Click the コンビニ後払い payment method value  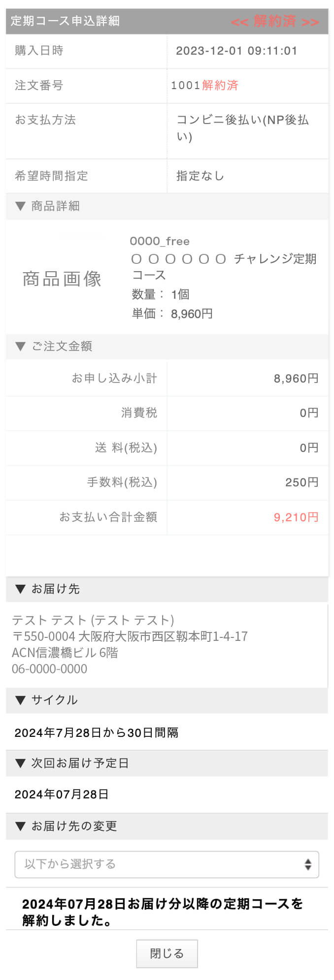click(242, 128)
